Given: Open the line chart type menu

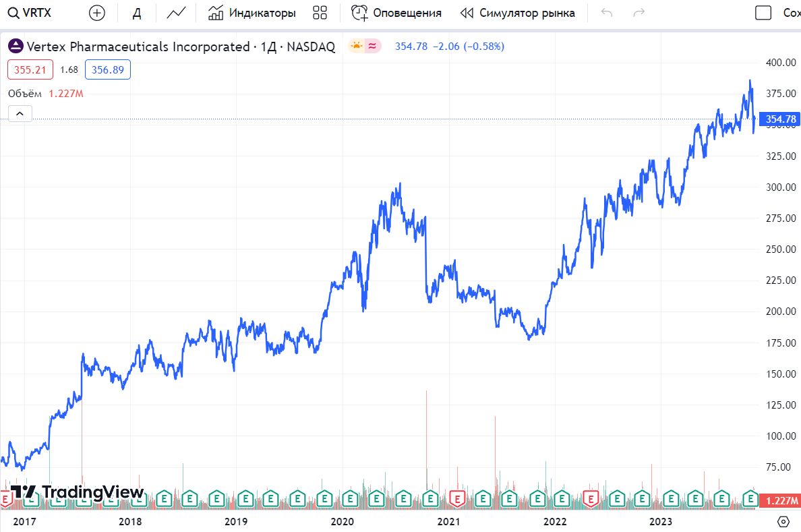Looking at the screenshot, I should (x=176, y=13).
